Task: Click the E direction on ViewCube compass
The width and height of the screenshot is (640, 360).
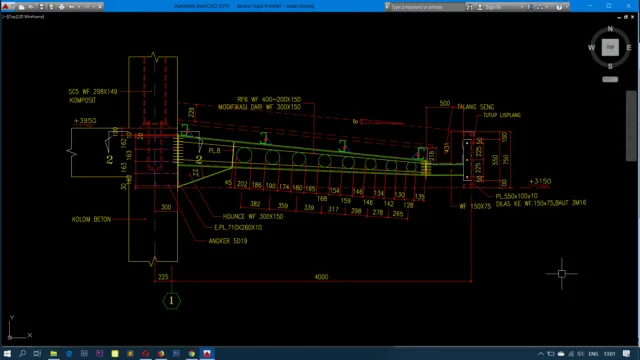Action: tap(629, 47)
